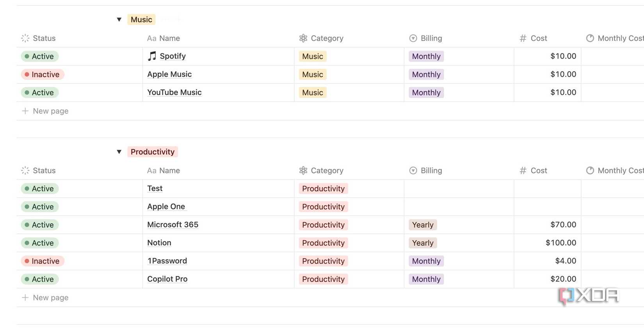Click the $10.00 cost cell for Spotify
Image resolution: width=644 pixels, height=331 pixels.
pyautogui.click(x=548, y=56)
